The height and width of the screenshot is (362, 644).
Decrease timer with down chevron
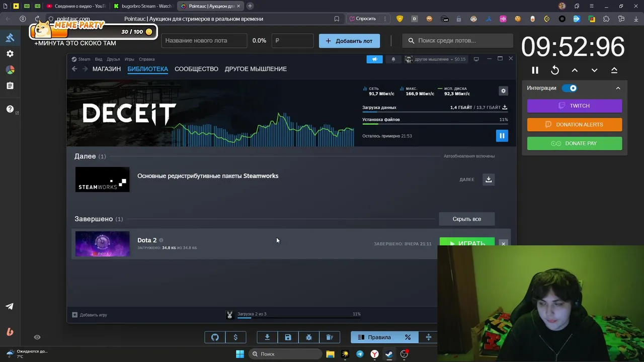pos(594,70)
